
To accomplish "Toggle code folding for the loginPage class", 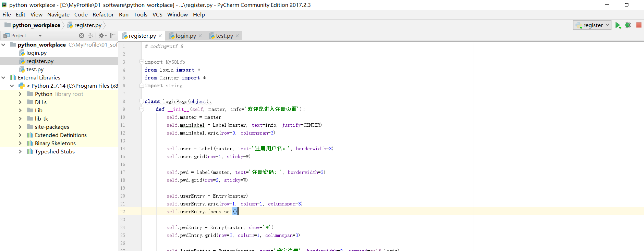I will [142, 101].
